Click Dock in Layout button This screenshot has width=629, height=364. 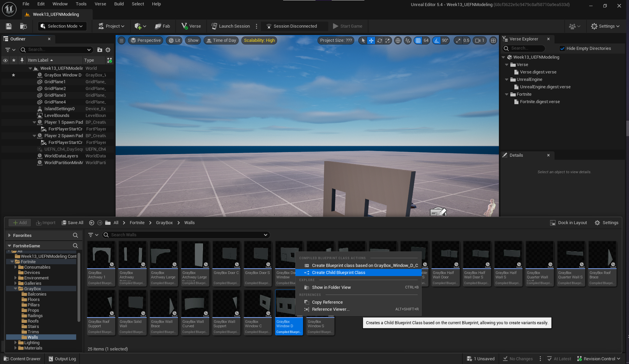[569, 223]
